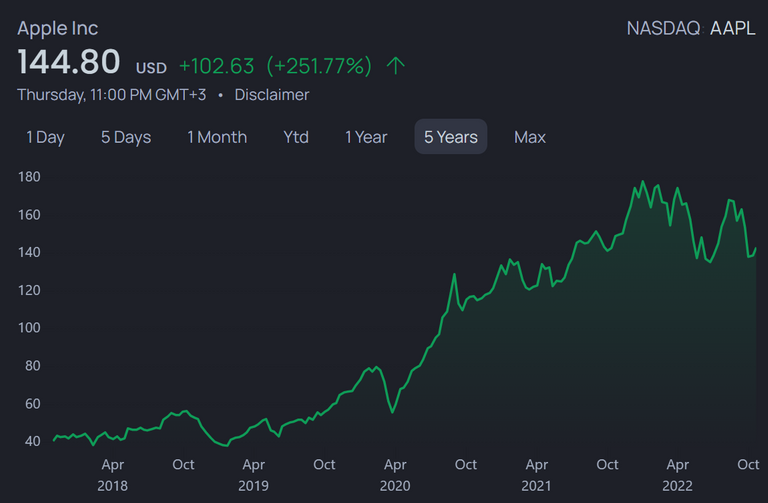Click the +251.77% percentage change
768x503 pixels.
pyautogui.click(x=319, y=66)
